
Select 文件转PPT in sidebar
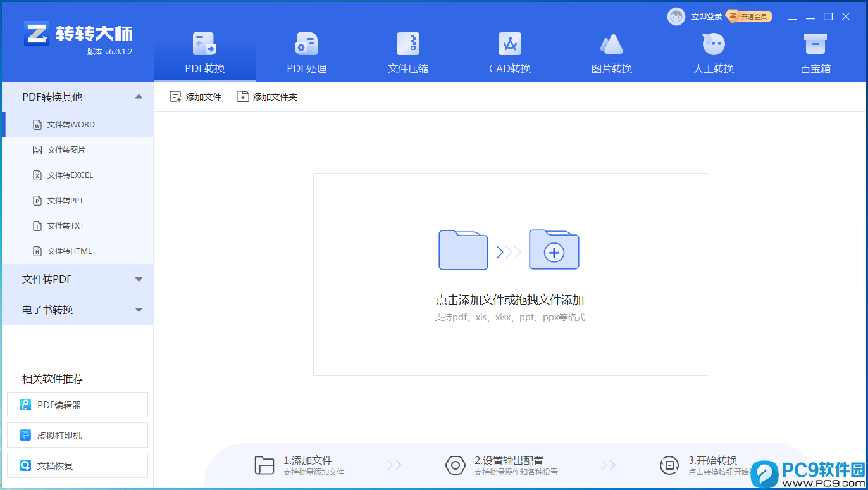point(78,201)
